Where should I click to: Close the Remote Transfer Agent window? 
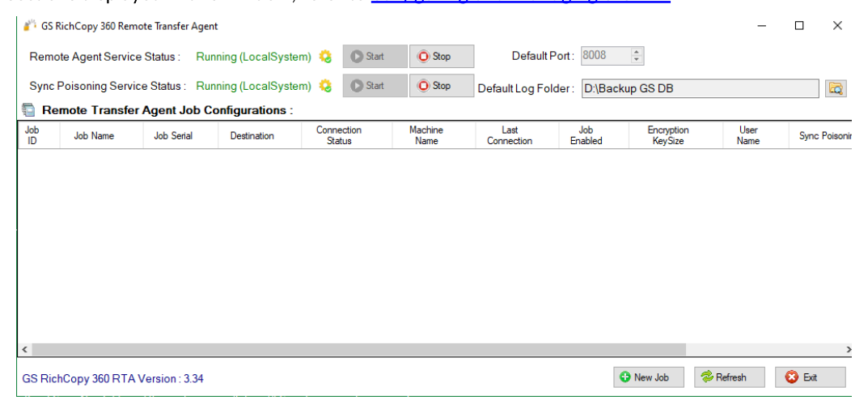click(x=837, y=25)
